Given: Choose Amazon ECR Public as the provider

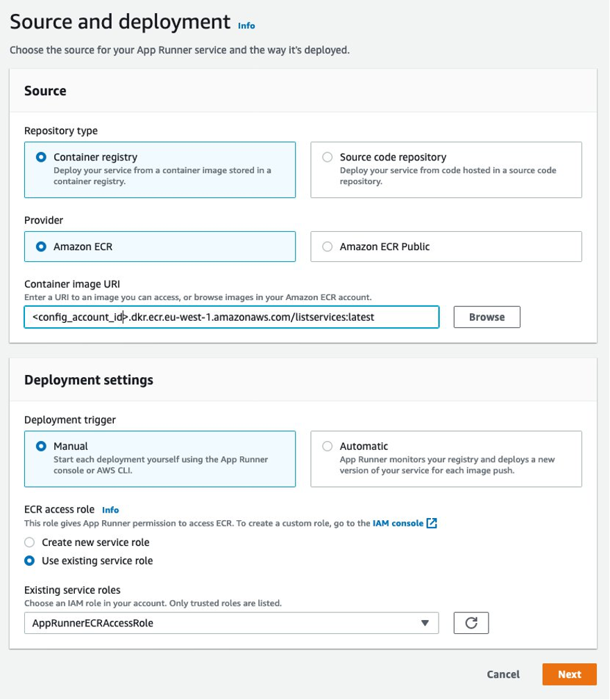Looking at the screenshot, I should click(327, 246).
